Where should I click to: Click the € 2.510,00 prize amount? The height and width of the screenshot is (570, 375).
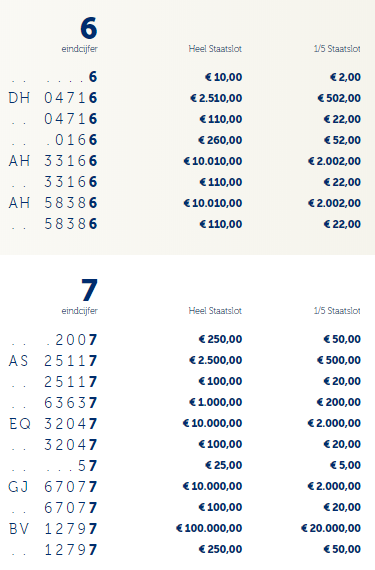[x=216, y=98]
